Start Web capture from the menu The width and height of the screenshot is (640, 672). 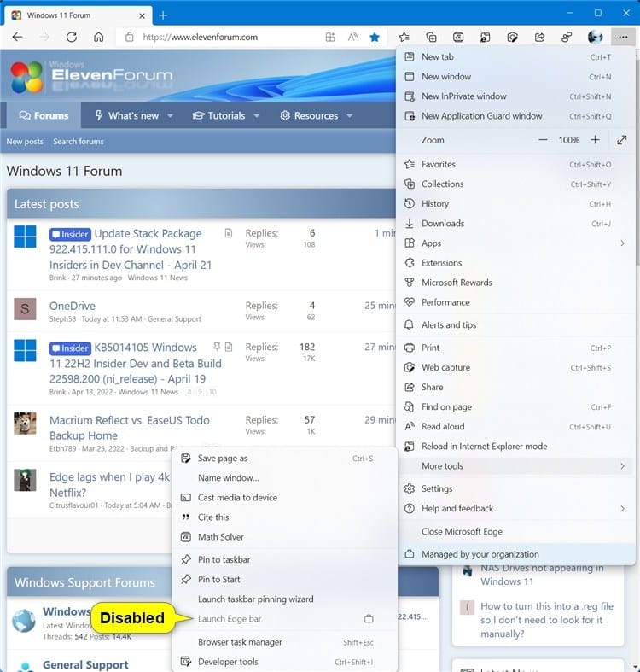pyautogui.click(x=515, y=367)
